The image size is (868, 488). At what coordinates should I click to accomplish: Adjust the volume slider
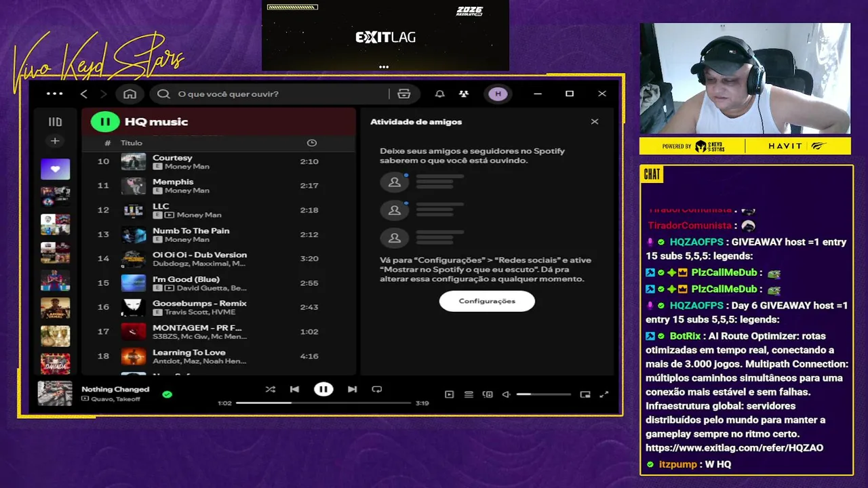point(543,394)
